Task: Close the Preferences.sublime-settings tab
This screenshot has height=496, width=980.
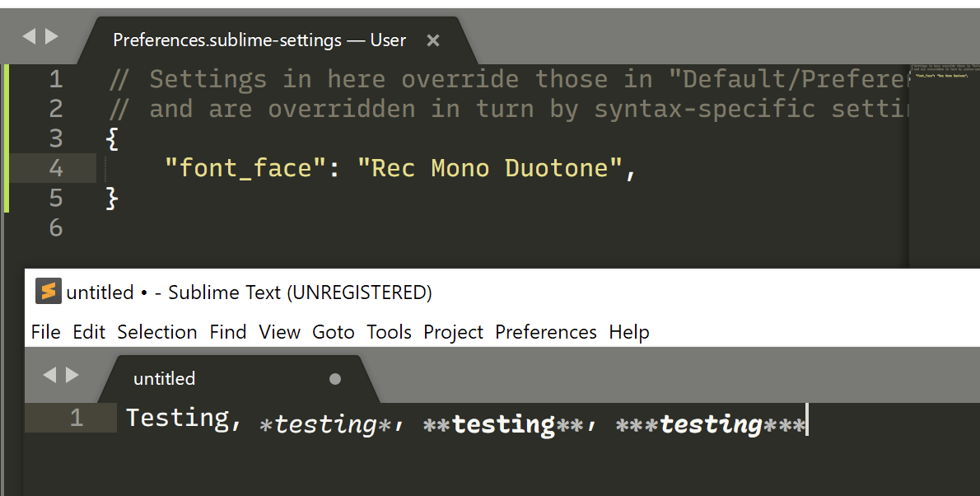Action: click(x=433, y=40)
